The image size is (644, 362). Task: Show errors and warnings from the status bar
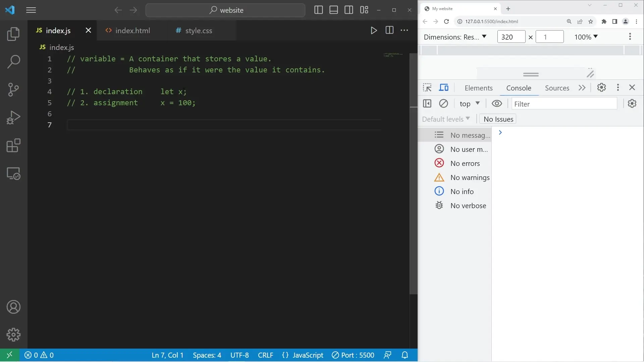tap(39, 355)
